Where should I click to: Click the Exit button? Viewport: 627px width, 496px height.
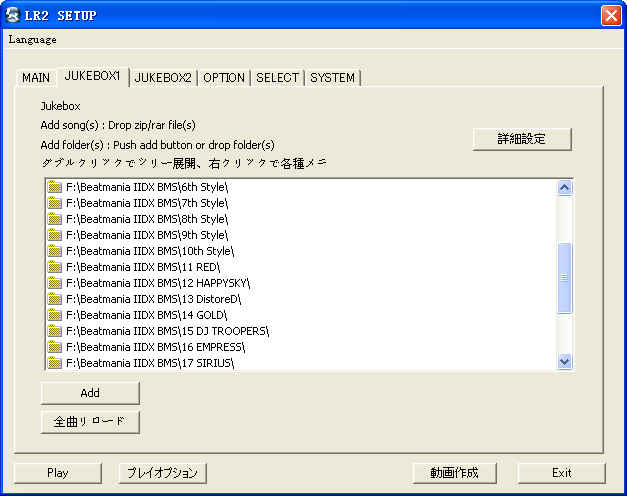click(x=561, y=473)
